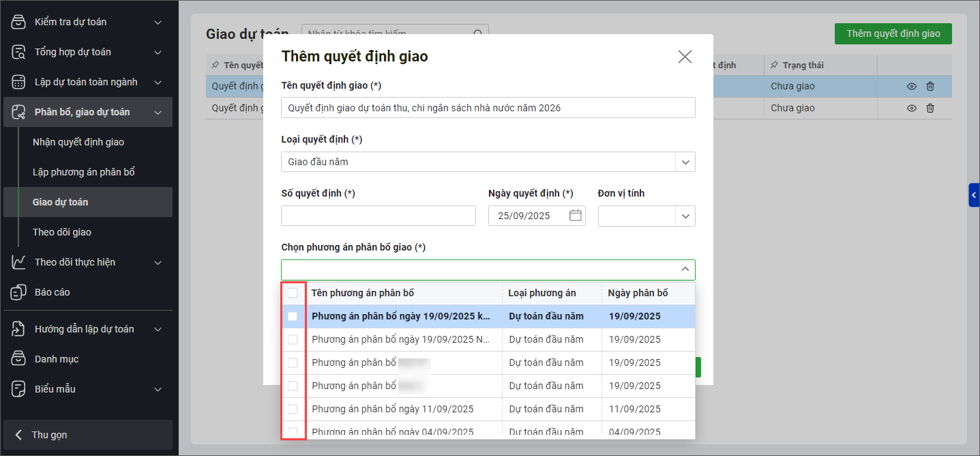This screenshot has width=980, height=456.
Task: Click the Hướng dẫn lập dự toán icon
Action: click(19, 329)
